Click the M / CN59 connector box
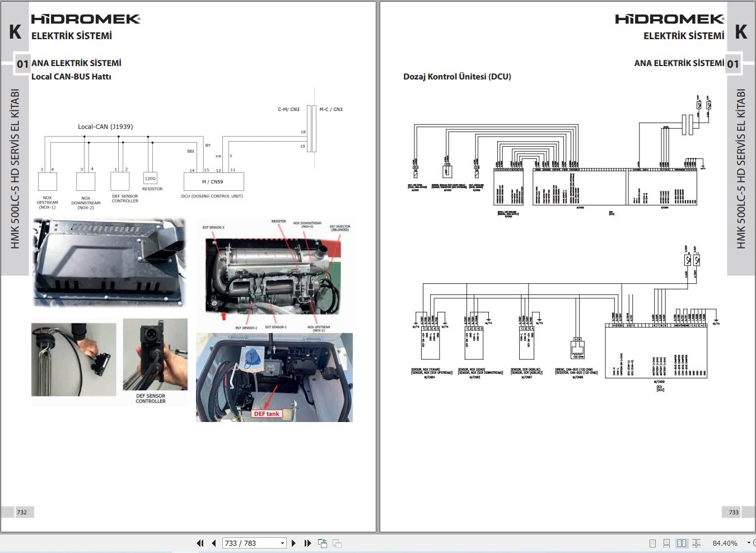The image size is (756, 553). click(x=214, y=181)
